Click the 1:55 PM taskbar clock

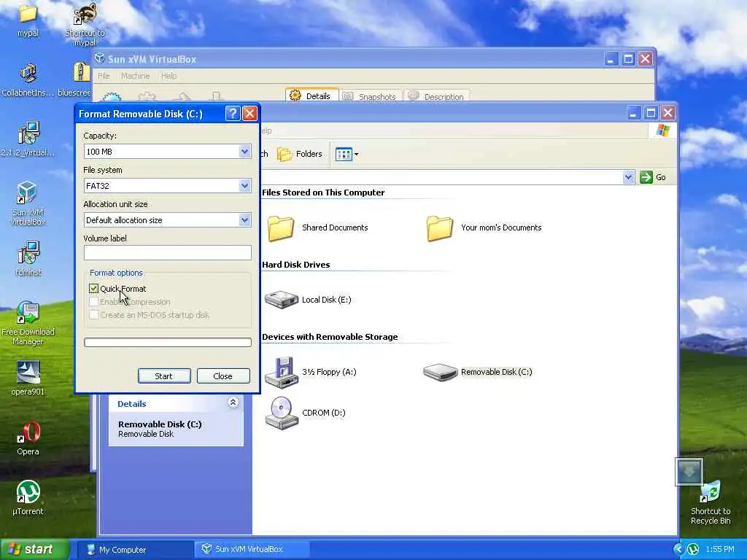click(720, 549)
